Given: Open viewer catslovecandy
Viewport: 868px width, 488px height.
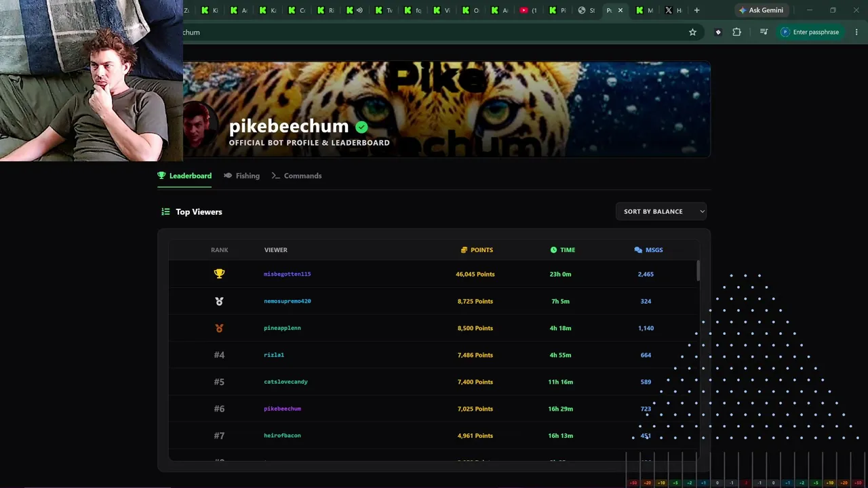Looking at the screenshot, I should click(285, 382).
